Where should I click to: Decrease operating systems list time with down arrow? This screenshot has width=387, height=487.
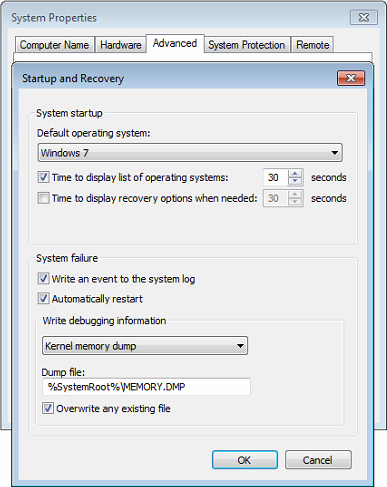click(295, 181)
